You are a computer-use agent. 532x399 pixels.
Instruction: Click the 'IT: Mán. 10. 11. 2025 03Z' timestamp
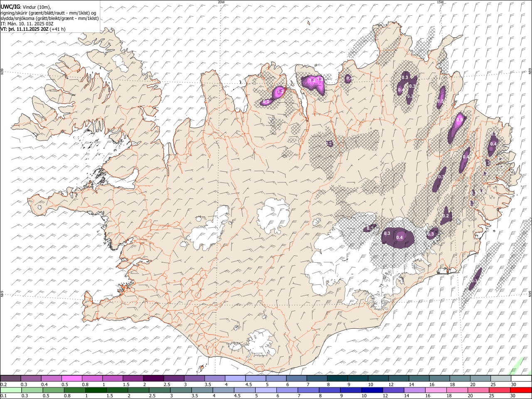[x=27, y=24]
